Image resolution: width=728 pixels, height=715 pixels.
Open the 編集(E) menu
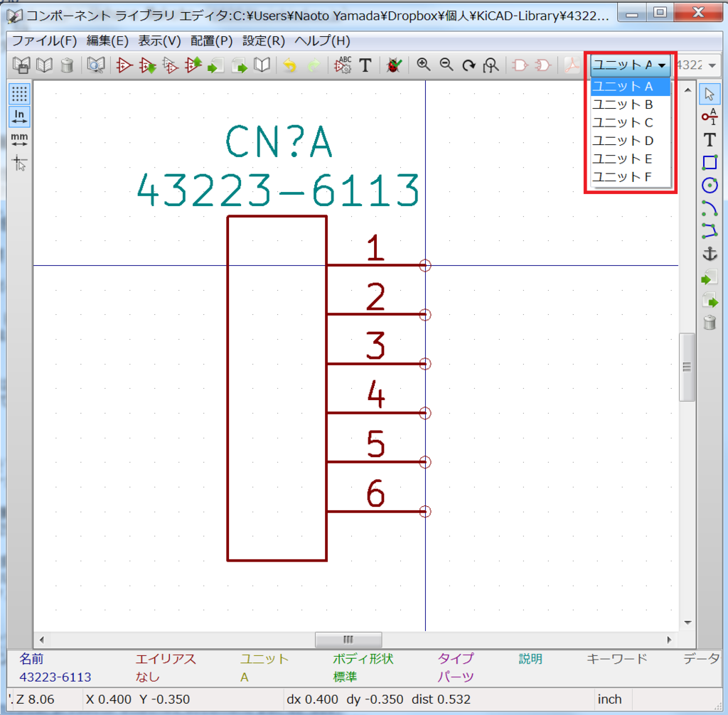pos(107,41)
